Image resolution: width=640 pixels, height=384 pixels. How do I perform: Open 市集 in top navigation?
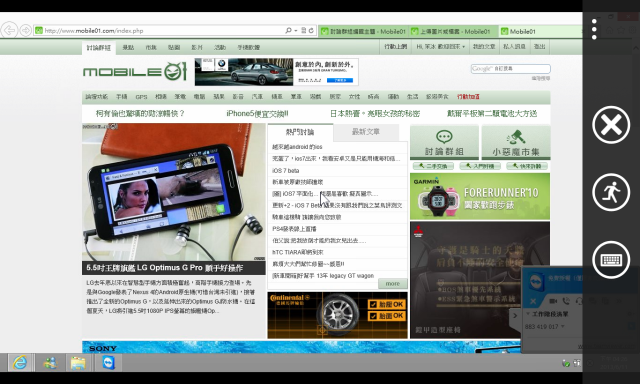click(151, 47)
